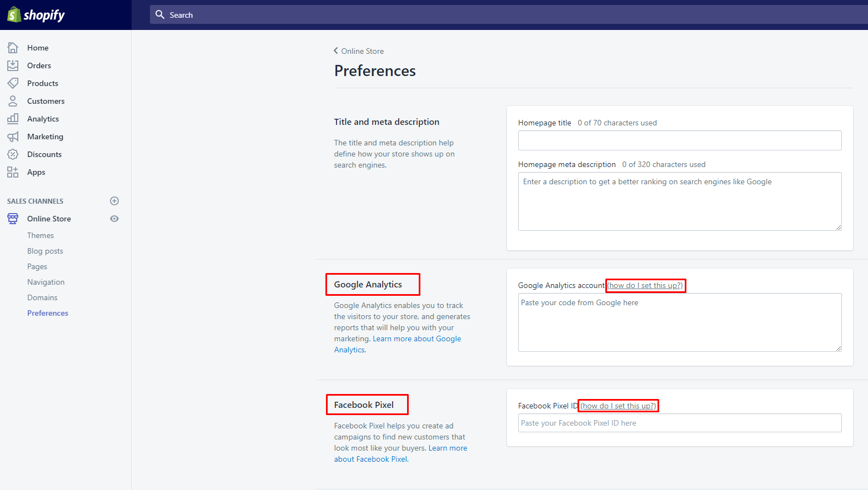Open Discounts in the sidebar
The image size is (868, 490).
(x=44, y=154)
